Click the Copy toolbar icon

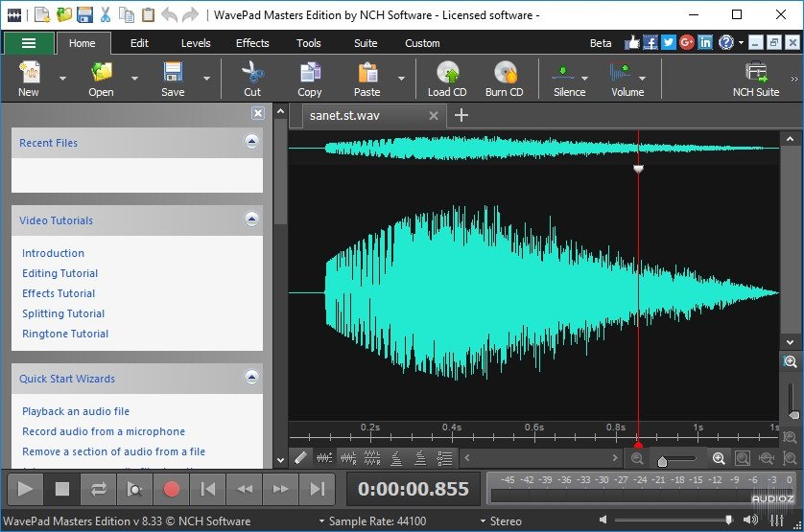click(309, 74)
